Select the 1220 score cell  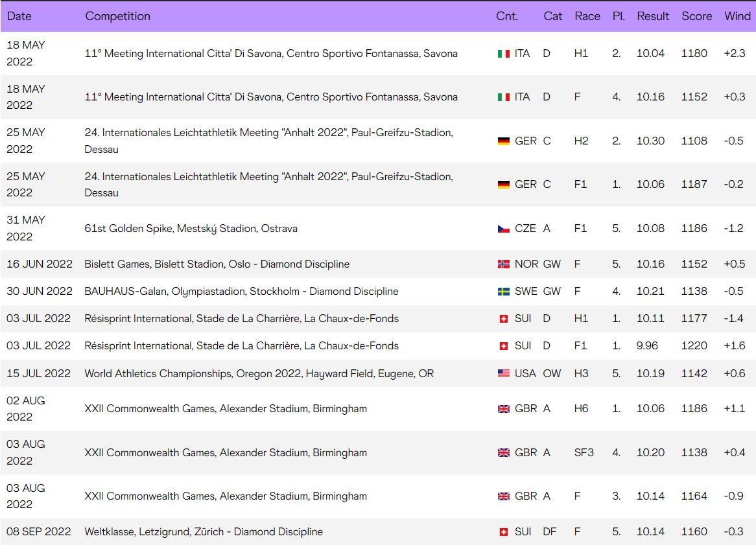click(x=694, y=346)
